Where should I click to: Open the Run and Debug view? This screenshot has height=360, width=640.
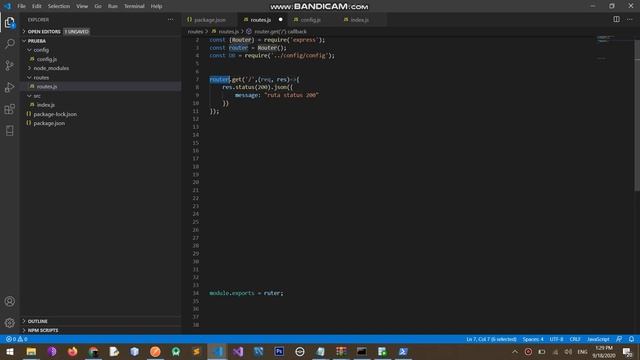click(x=9, y=87)
